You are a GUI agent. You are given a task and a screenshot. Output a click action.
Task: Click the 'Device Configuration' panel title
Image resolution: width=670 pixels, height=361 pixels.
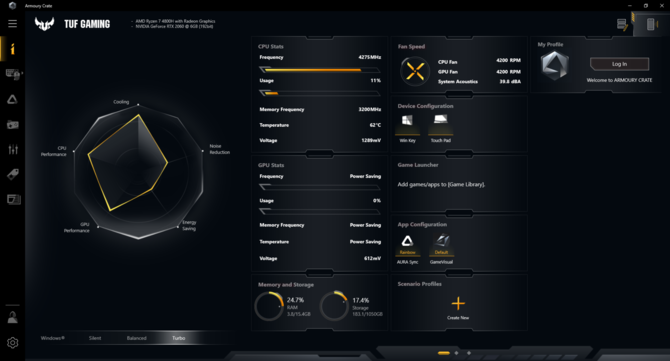coord(425,106)
